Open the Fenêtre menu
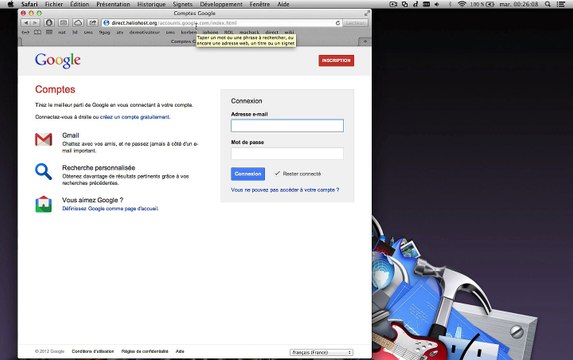 (259, 4)
